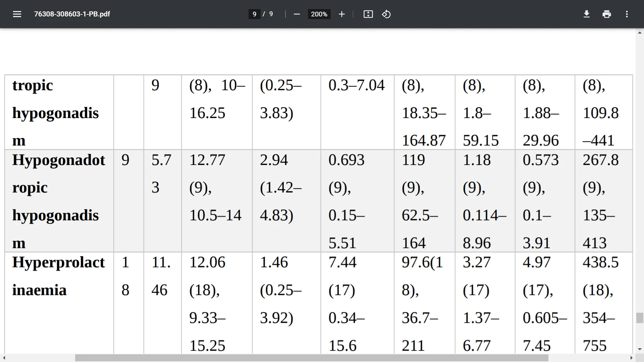Click the value '5.51' in the table
The image size is (644, 362).
(x=342, y=243)
